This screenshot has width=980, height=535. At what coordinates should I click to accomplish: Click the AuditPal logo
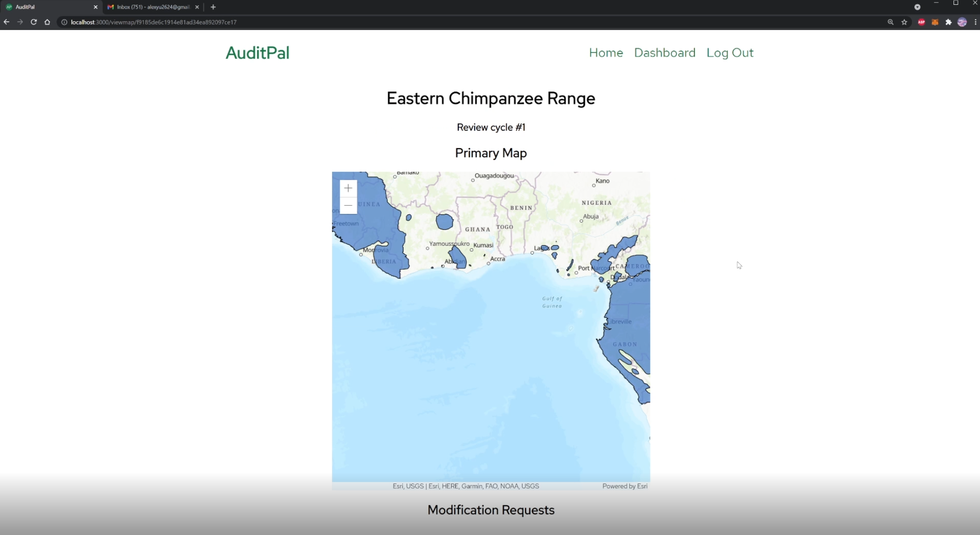click(257, 53)
